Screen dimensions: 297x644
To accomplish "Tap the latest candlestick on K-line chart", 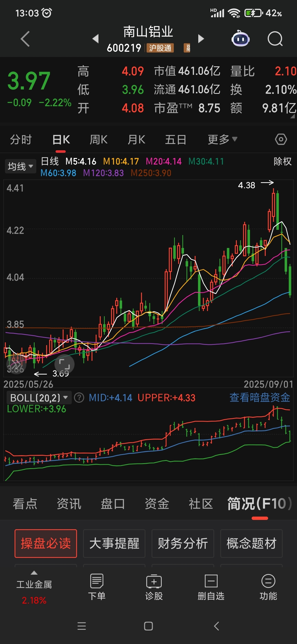I will 290,280.
